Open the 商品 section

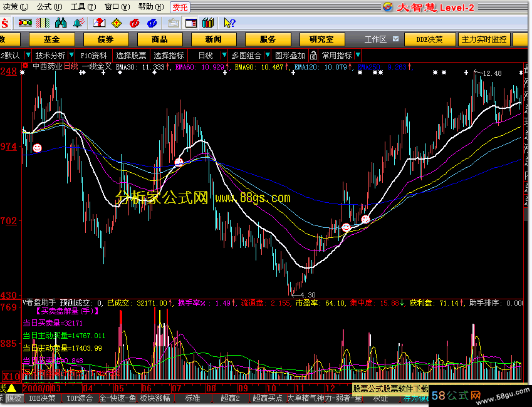click(x=160, y=39)
